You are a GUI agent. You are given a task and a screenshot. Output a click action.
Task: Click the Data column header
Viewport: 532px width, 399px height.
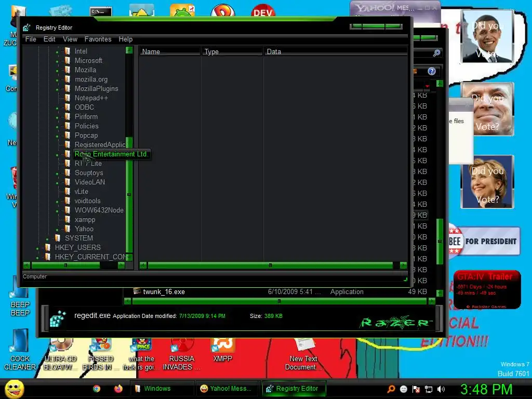pyautogui.click(x=336, y=51)
